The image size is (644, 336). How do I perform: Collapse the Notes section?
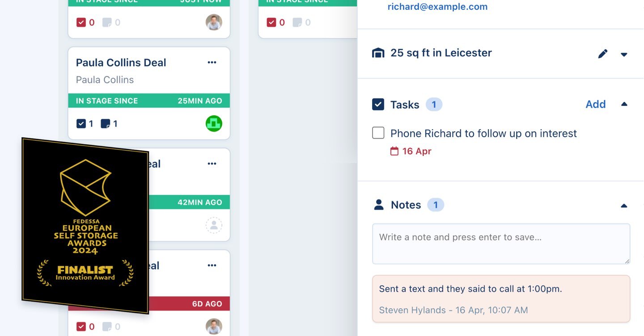[x=624, y=206]
